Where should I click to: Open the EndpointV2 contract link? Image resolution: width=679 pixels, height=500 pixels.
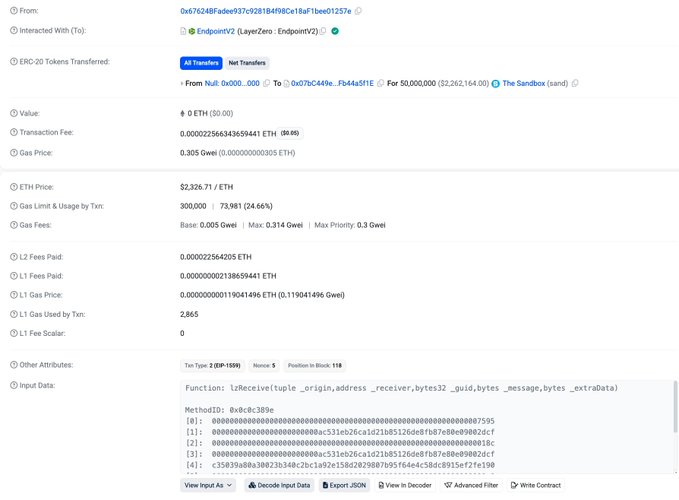(216, 31)
